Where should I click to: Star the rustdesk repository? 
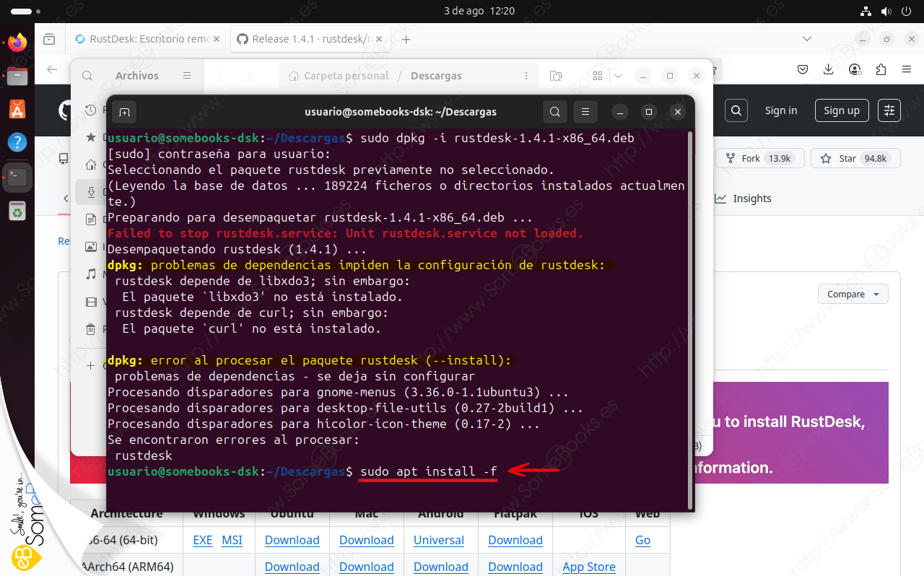click(x=855, y=158)
